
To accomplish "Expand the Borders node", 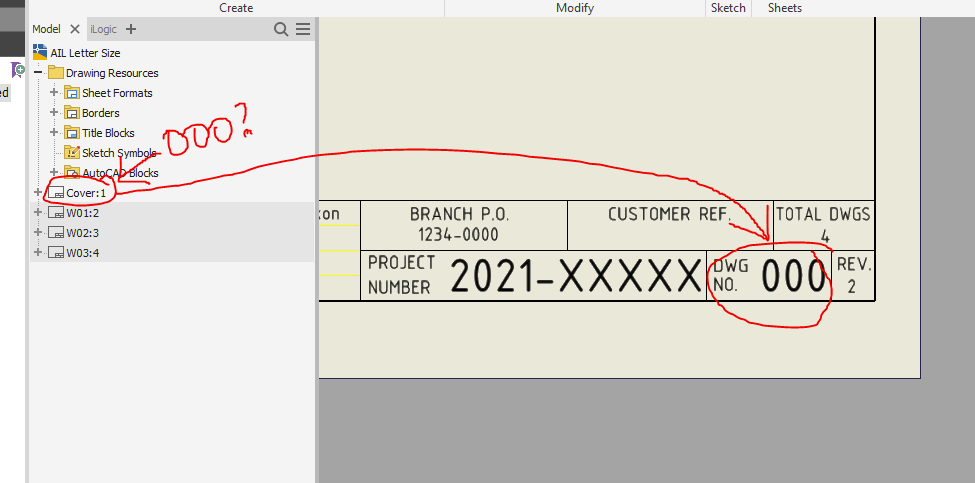I will [x=55, y=113].
